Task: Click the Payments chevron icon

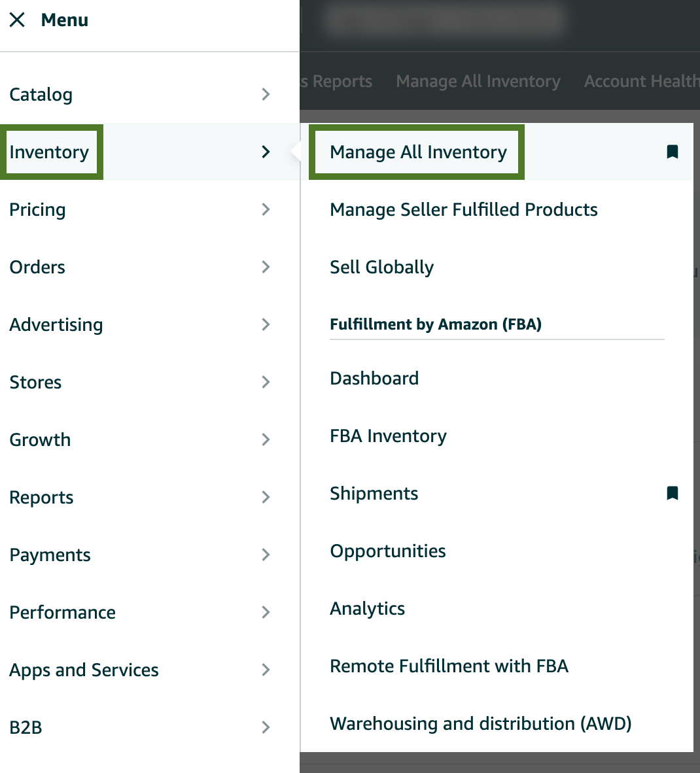Action: click(x=266, y=555)
